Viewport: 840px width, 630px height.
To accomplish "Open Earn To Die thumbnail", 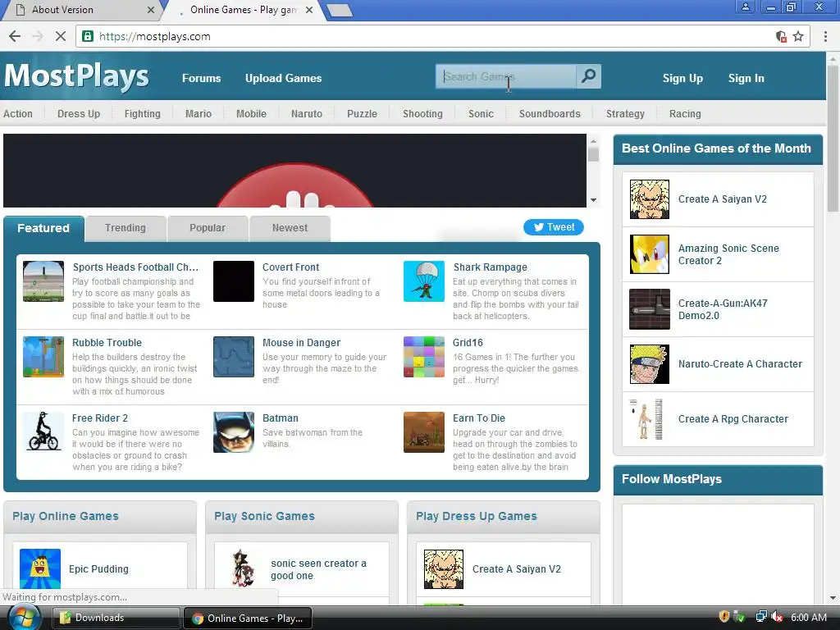I will [x=424, y=432].
